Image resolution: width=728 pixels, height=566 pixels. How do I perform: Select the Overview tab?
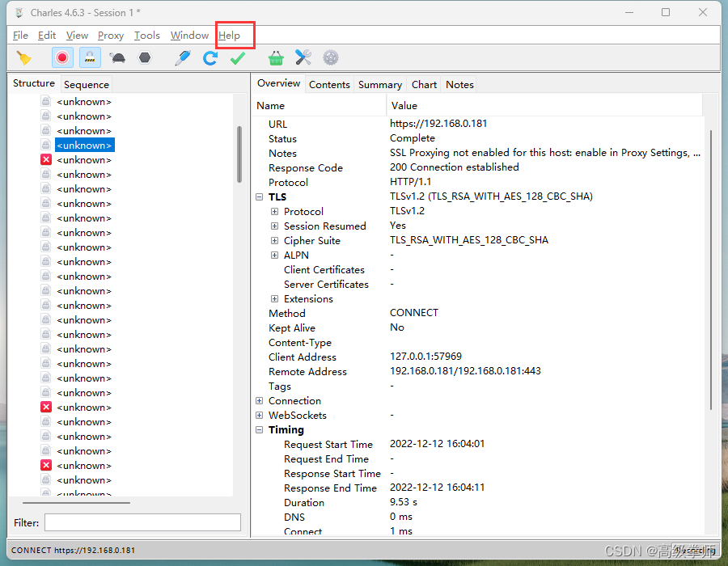(278, 83)
